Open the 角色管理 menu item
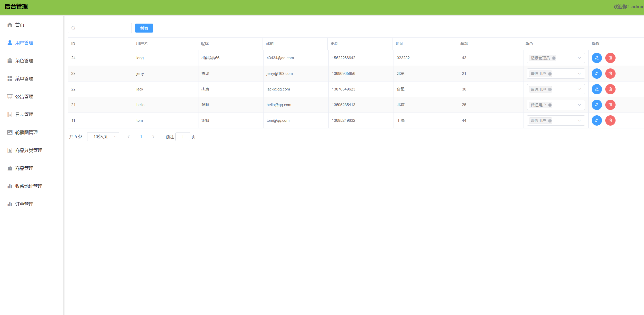 click(24, 61)
